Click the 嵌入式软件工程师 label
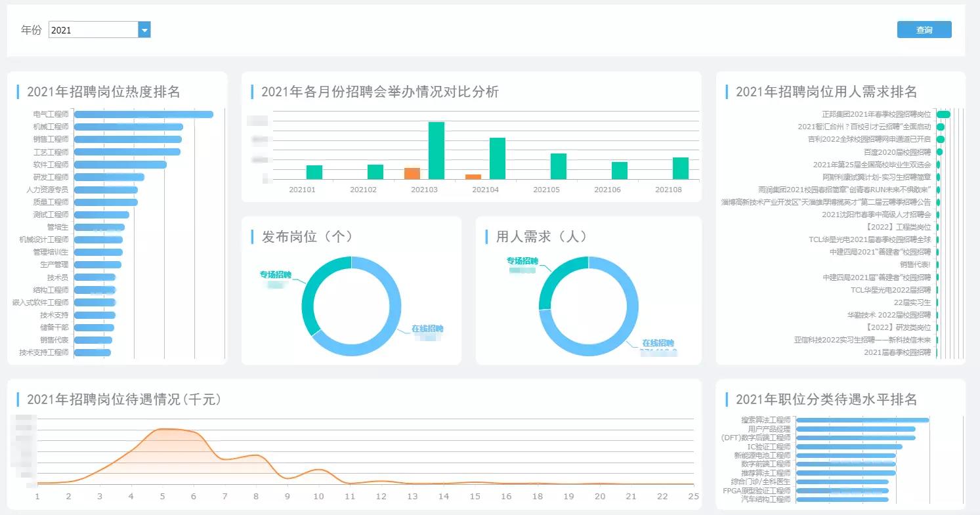 click(x=40, y=302)
